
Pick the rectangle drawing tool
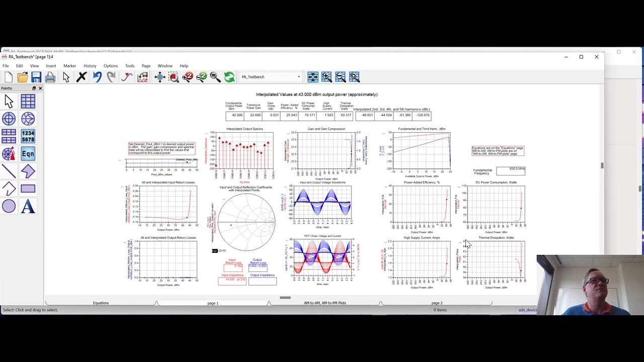(28, 189)
